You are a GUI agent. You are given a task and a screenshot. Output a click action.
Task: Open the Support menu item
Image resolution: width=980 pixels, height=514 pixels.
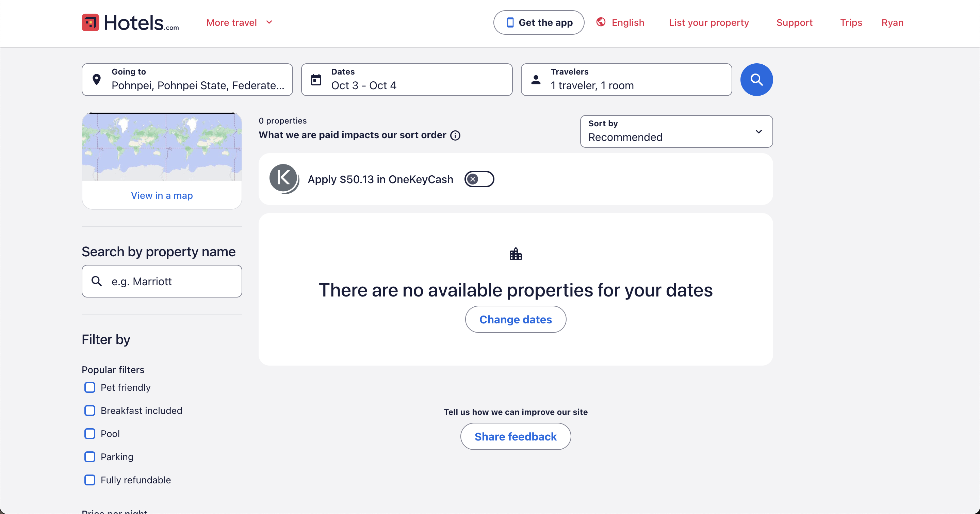[794, 22]
